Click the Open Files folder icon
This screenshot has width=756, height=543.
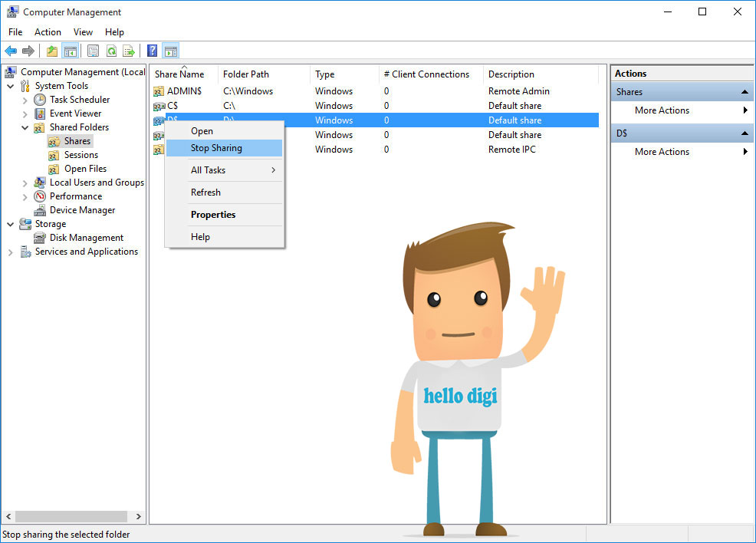pos(54,169)
